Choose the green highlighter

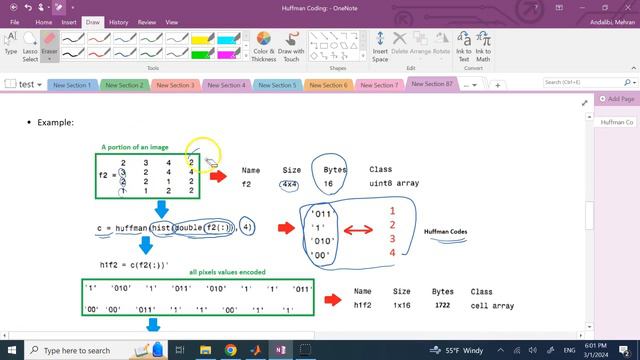coord(203,53)
